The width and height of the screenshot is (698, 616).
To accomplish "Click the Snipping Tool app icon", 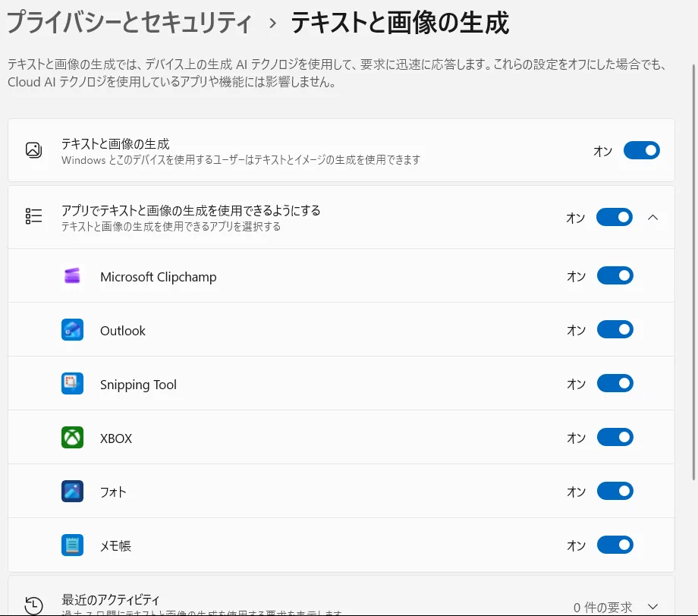I will (x=72, y=384).
